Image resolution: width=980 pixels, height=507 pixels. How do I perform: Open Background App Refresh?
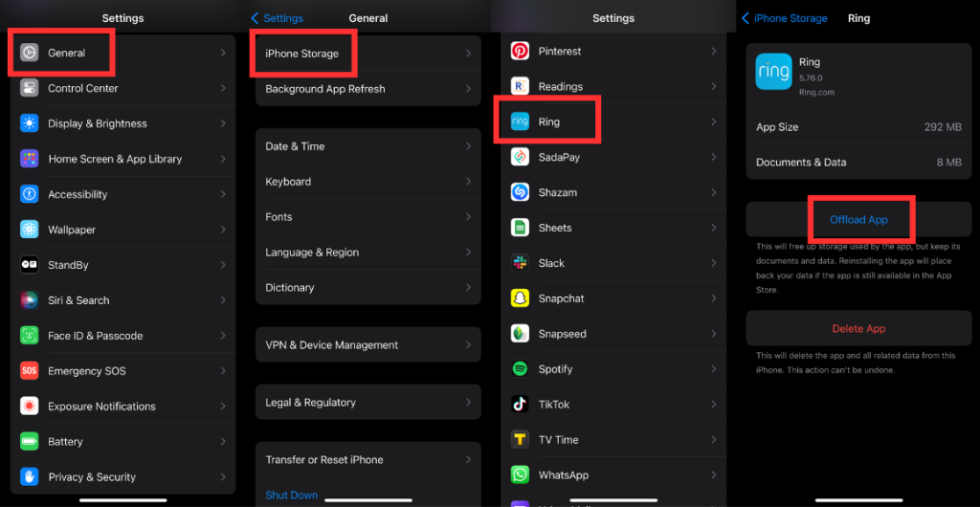pos(368,89)
